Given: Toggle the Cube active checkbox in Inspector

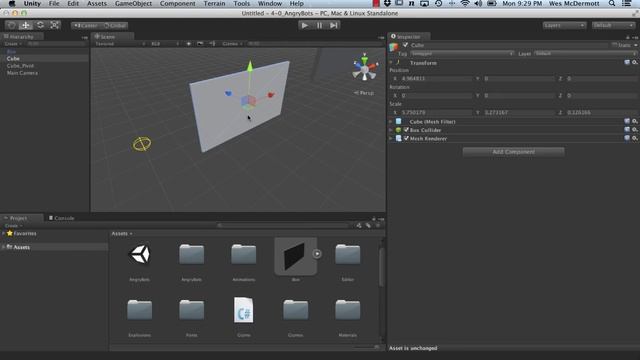Looking at the screenshot, I should coord(405,45).
